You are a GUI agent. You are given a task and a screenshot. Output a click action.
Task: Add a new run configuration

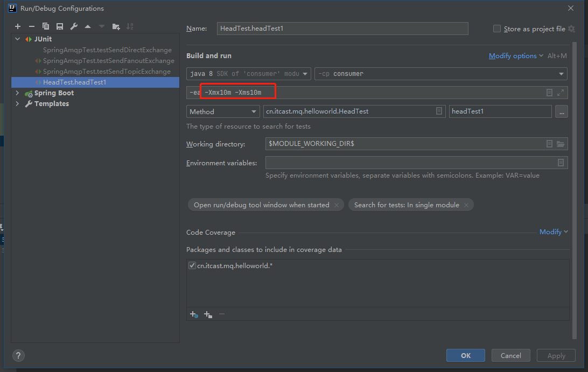(x=18, y=26)
